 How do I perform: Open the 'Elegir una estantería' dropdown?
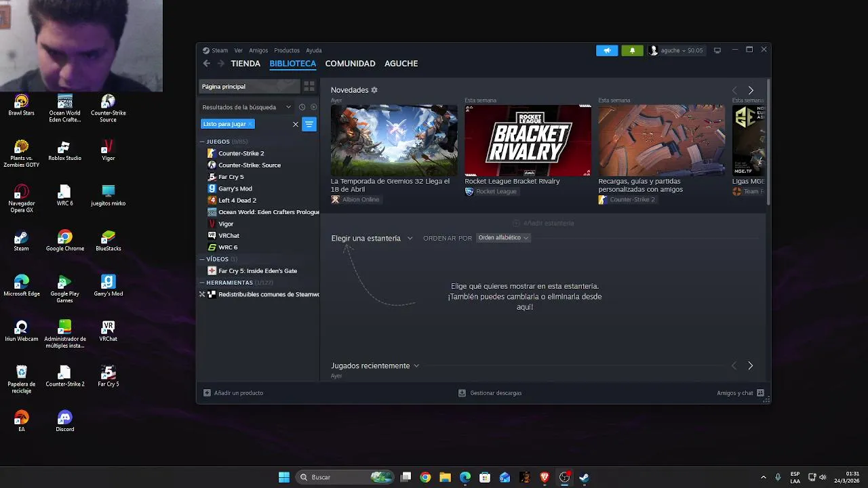point(372,239)
